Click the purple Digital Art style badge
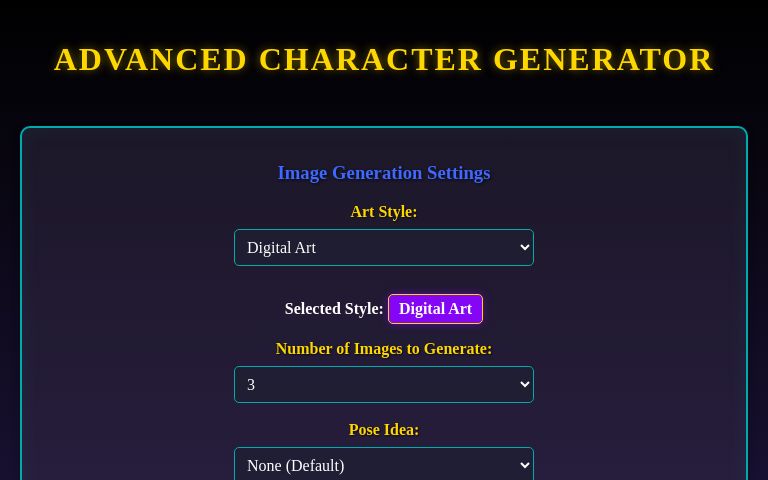The width and height of the screenshot is (768, 480). (435, 309)
